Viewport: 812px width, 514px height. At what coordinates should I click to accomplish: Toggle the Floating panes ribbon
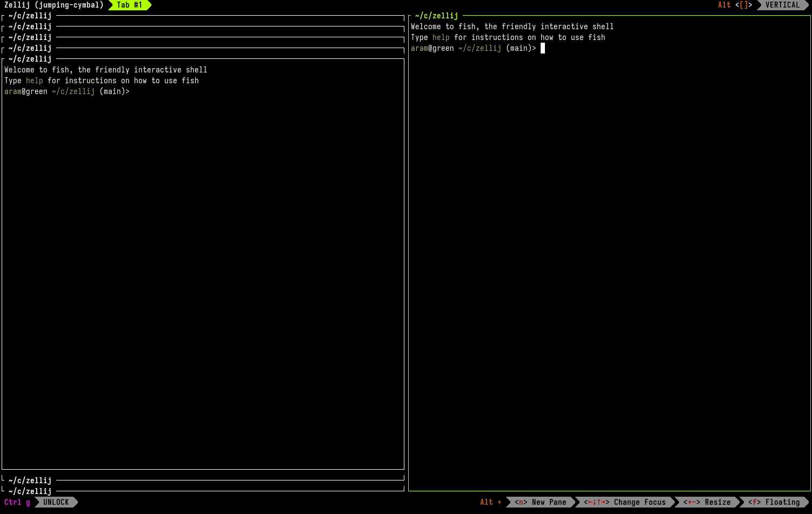[x=774, y=502]
